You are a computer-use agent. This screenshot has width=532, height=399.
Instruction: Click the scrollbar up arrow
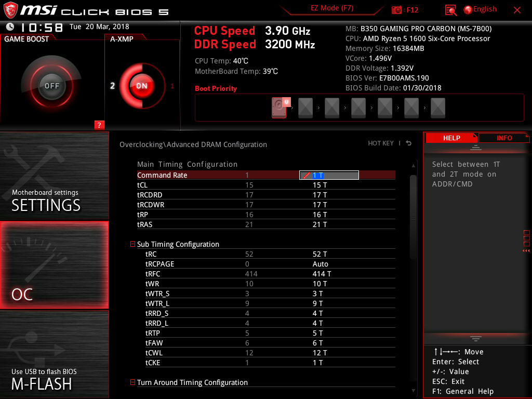(413, 166)
